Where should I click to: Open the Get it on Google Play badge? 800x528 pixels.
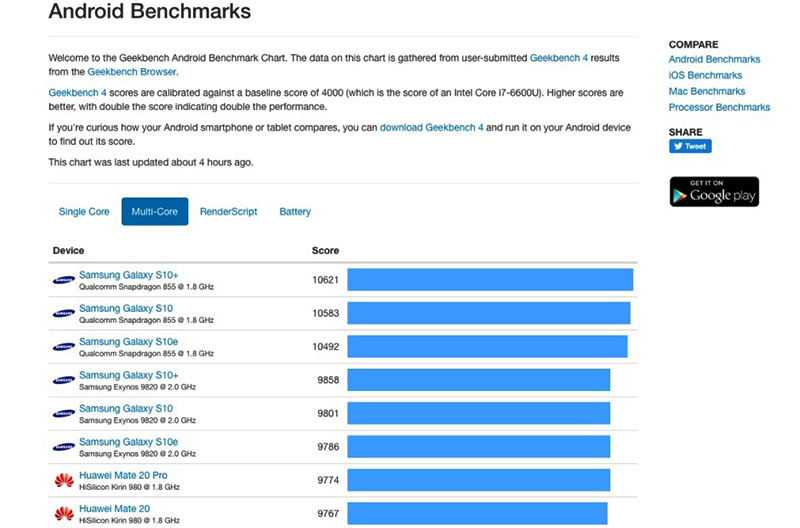click(x=714, y=191)
